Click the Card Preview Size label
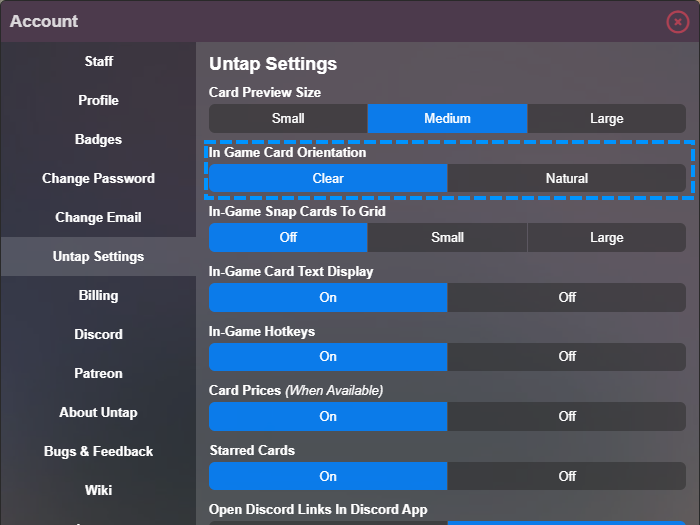Viewport: 700px width, 525px height. point(265,92)
